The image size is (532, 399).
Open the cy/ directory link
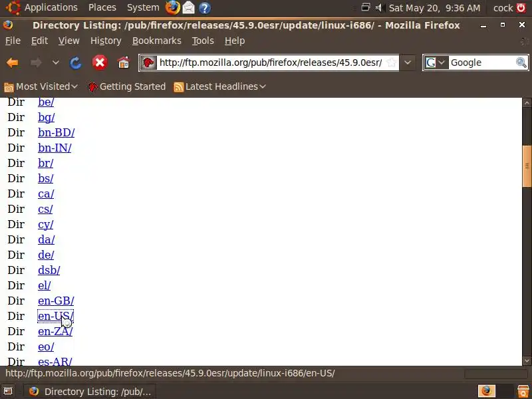pyautogui.click(x=45, y=225)
